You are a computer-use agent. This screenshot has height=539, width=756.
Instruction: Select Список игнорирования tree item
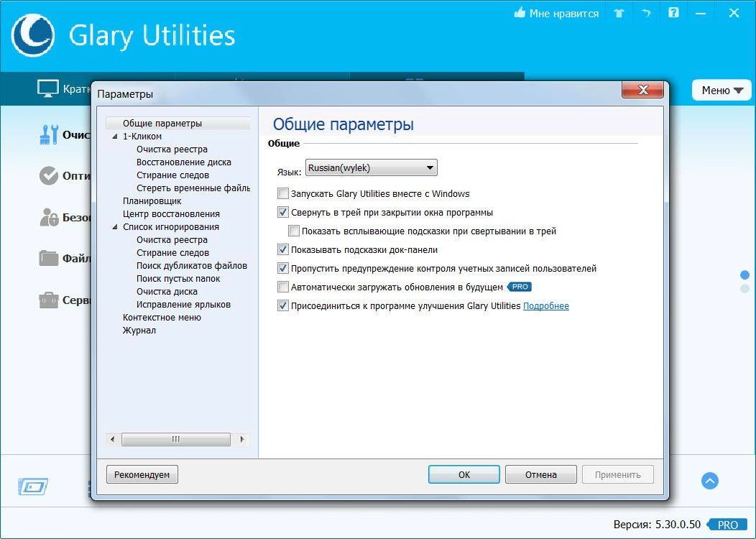tap(171, 227)
